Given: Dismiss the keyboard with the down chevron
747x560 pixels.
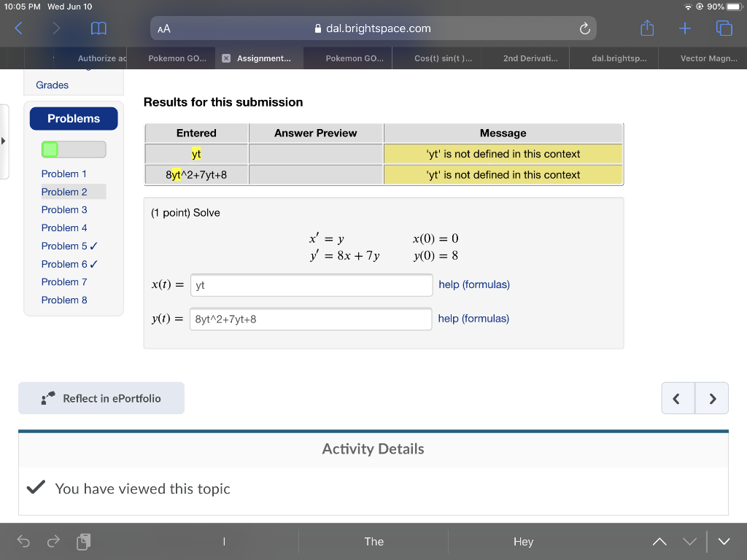Looking at the screenshot, I should tap(724, 542).
